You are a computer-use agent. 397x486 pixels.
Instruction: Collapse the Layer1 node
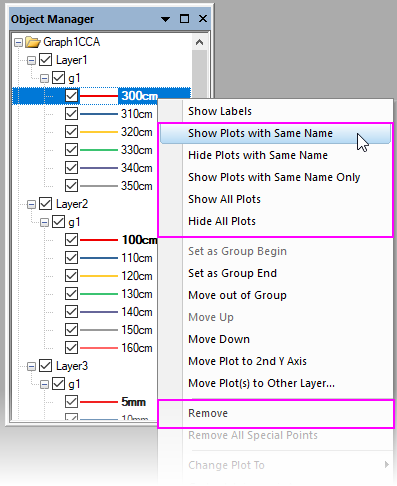[x=31, y=60]
